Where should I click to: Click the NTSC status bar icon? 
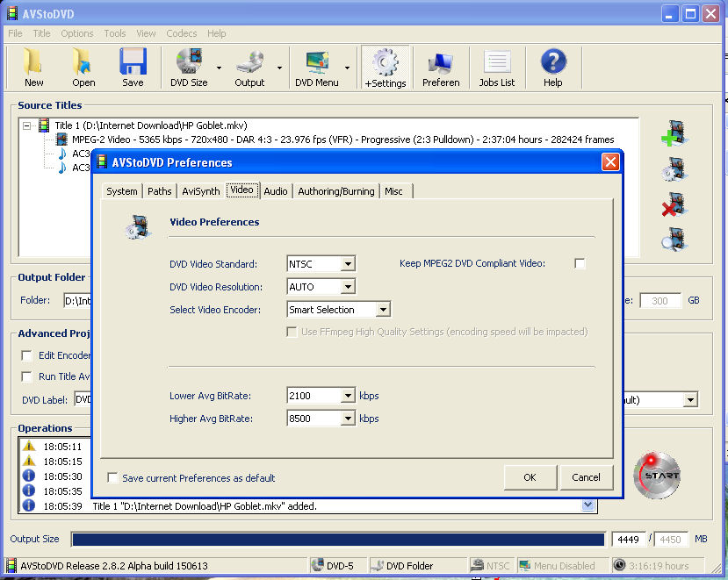[477, 565]
